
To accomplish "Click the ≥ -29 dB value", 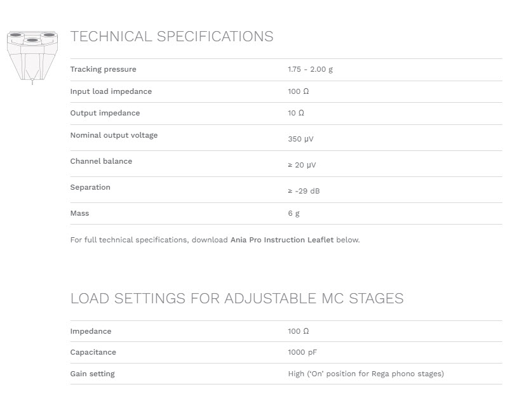I will pos(304,191).
